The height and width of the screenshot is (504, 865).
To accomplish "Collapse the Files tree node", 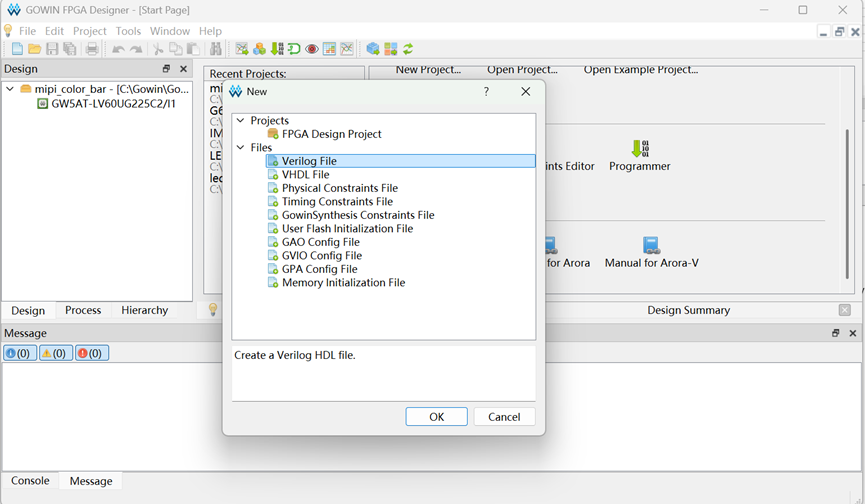I will (x=241, y=147).
